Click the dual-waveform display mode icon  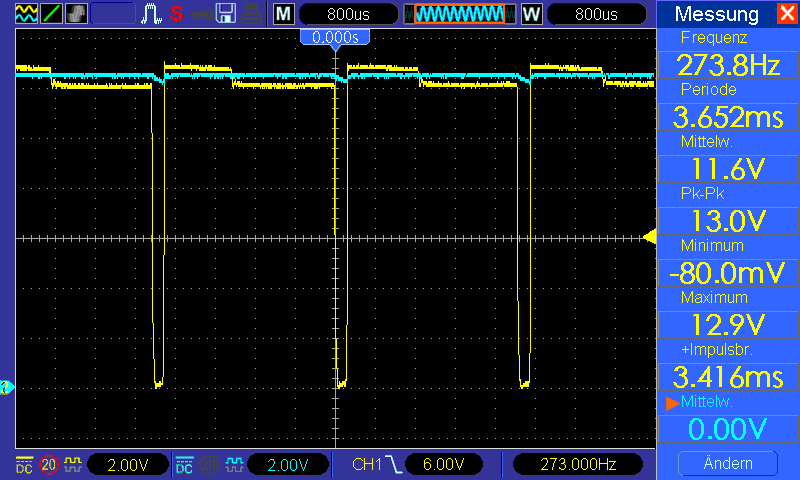coord(26,14)
